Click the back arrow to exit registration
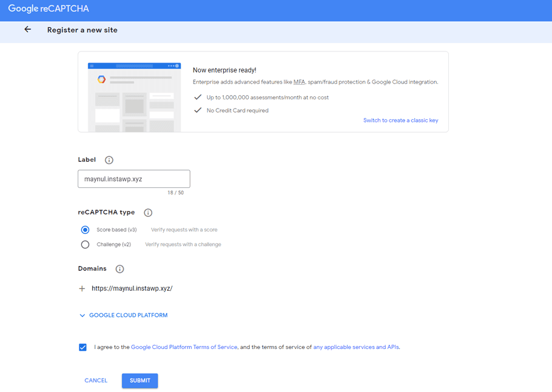 [27, 29]
